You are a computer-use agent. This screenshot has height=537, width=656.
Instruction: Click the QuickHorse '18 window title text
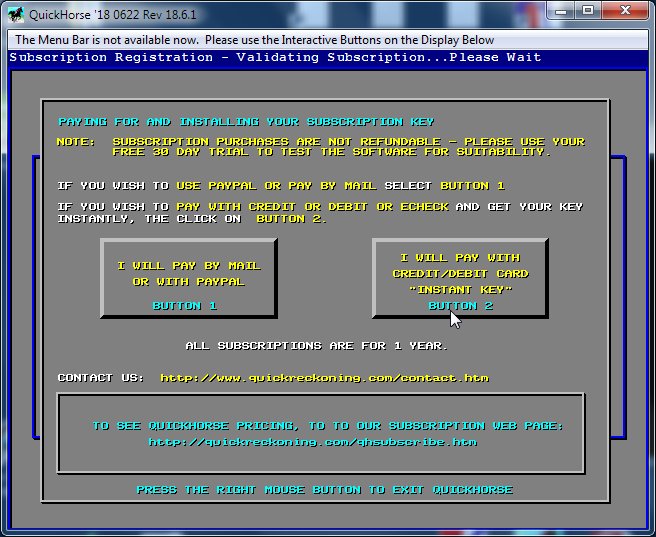113,15
